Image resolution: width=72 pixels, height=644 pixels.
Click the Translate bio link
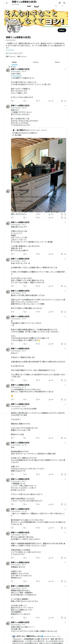(10, 50)
